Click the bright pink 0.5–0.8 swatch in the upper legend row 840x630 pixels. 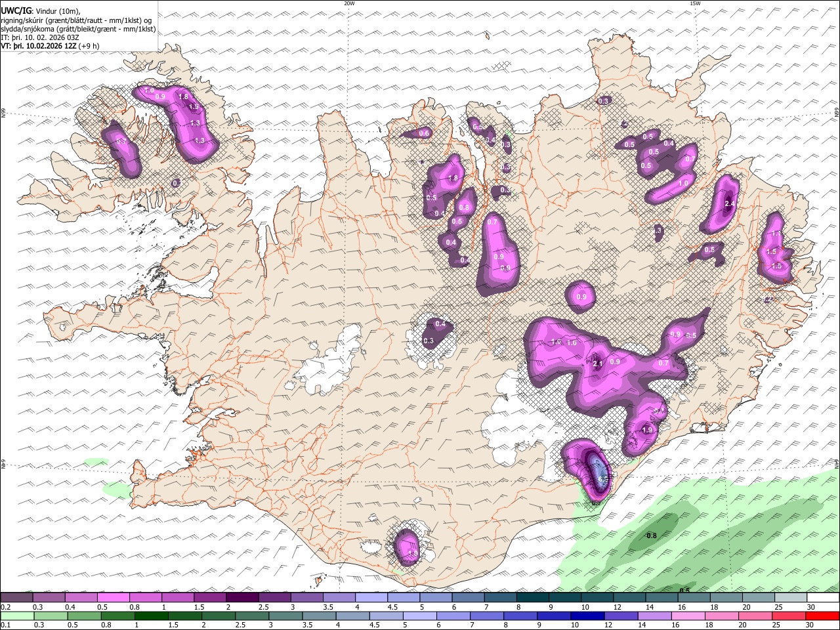coord(113,598)
